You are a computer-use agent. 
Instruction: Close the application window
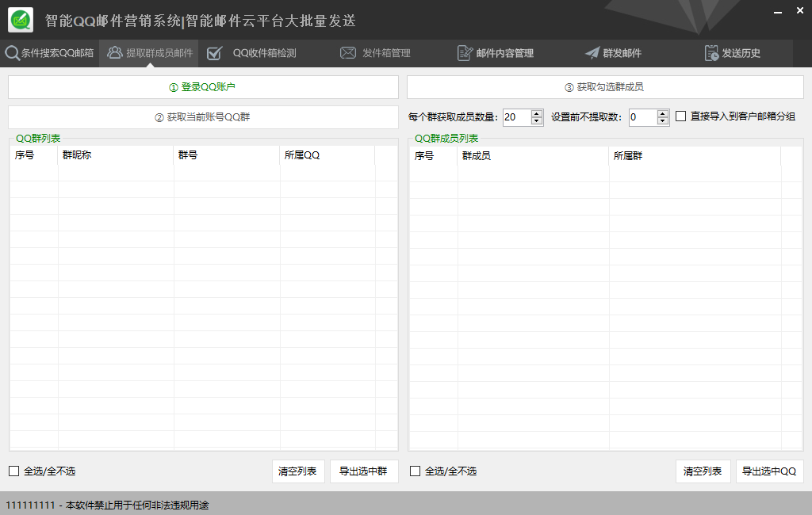click(x=799, y=11)
